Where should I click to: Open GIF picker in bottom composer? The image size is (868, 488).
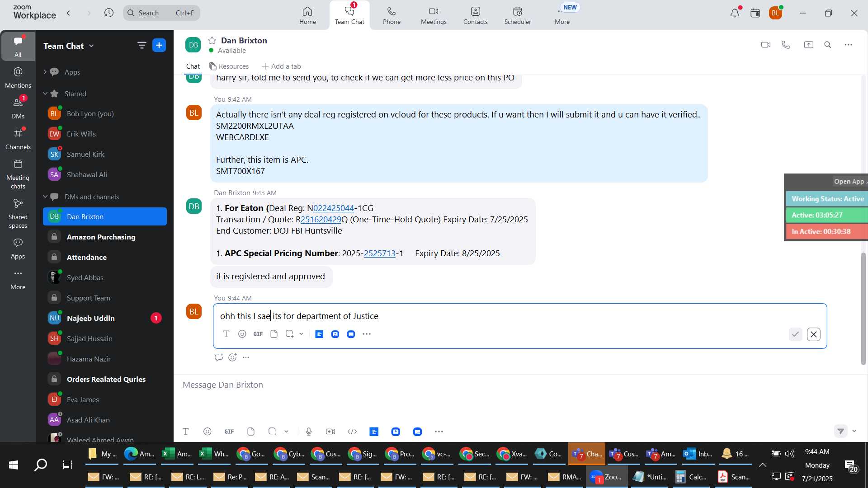pos(229,432)
